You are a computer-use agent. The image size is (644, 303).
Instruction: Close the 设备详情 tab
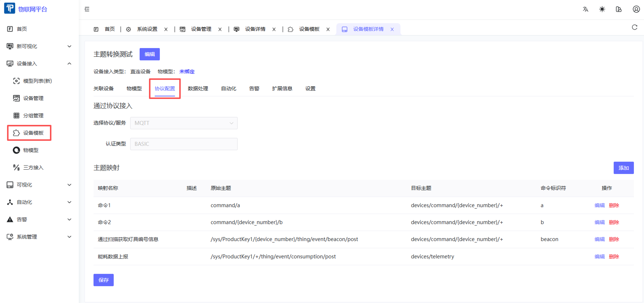tap(274, 29)
